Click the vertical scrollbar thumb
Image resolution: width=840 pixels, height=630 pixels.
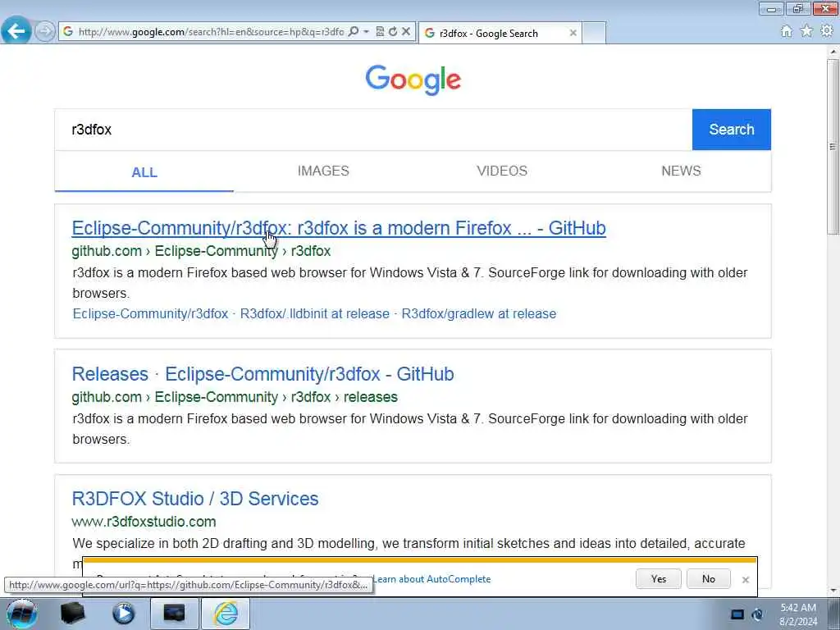833,147
